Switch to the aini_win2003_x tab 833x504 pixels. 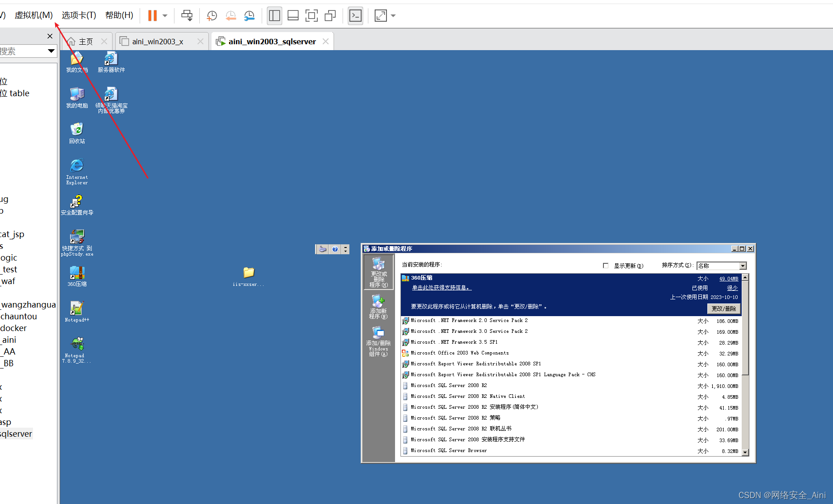pos(158,42)
